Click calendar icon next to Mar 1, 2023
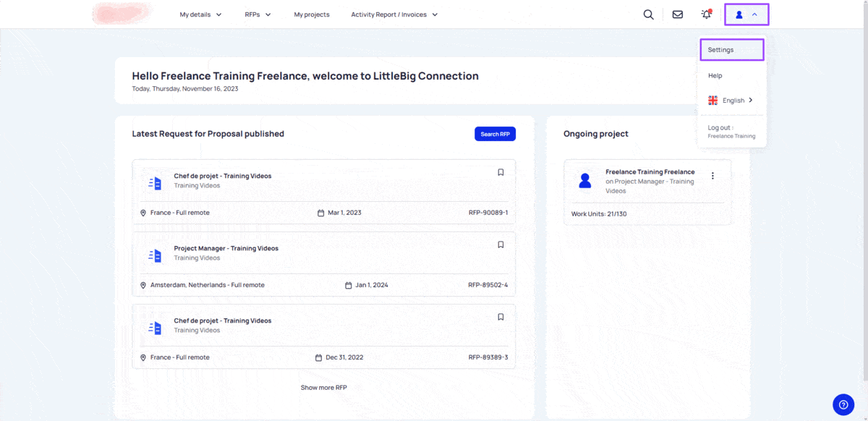Viewport: 868px width, 421px height. tap(321, 213)
